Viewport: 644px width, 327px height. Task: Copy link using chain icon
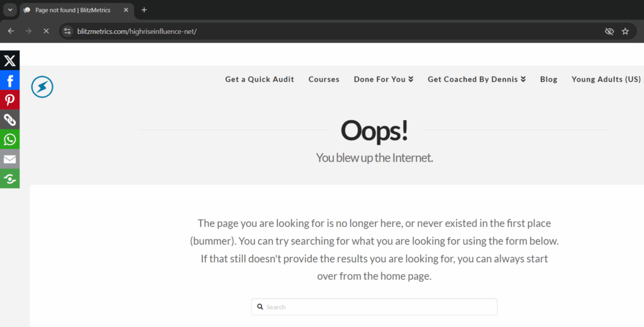click(9, 119)
